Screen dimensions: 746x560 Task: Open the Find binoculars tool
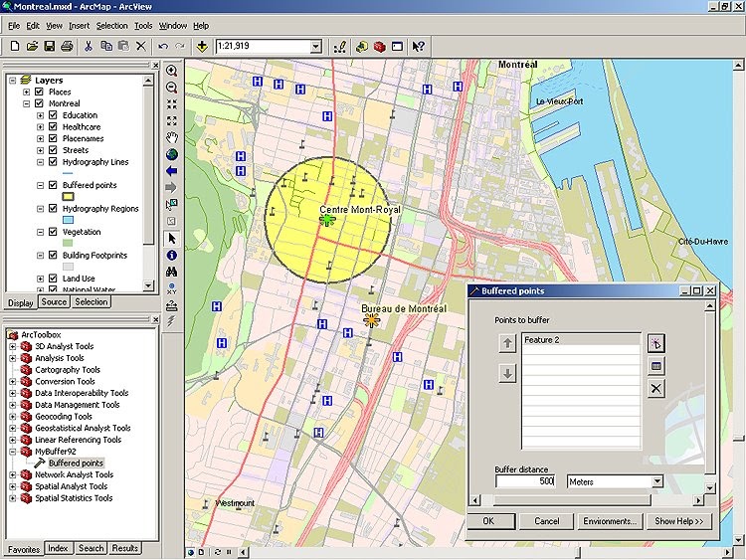click(x=172, y=272)
